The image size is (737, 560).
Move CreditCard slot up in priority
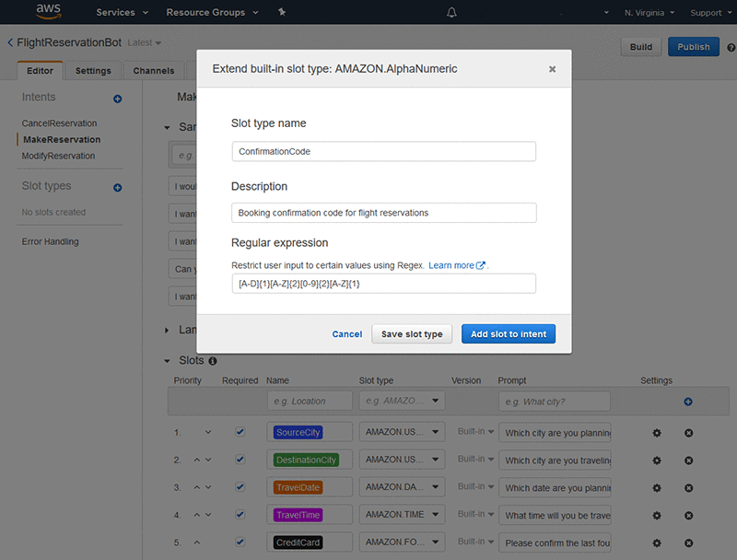[197, 542]
